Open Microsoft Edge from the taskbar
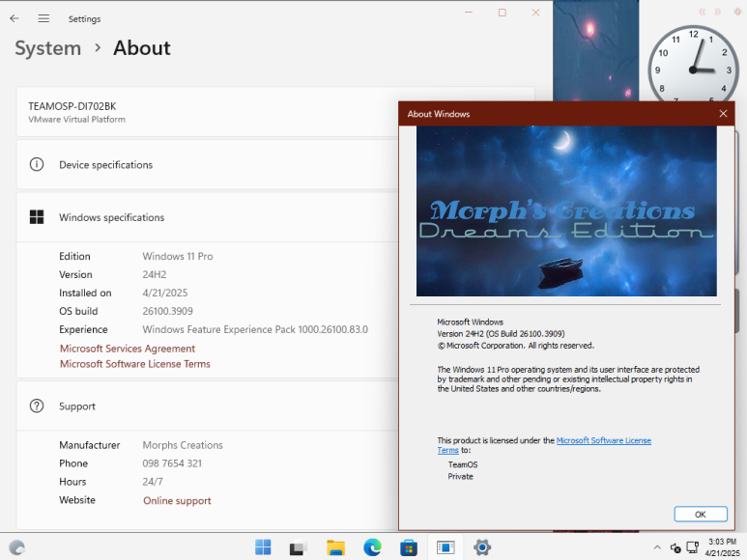The image size is (747, 560). (x=372, y=547)
